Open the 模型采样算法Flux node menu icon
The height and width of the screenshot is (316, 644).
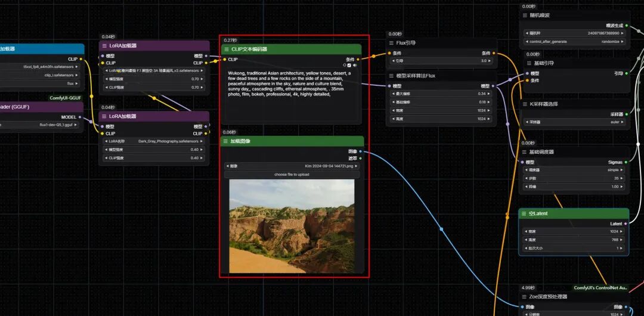391,76
